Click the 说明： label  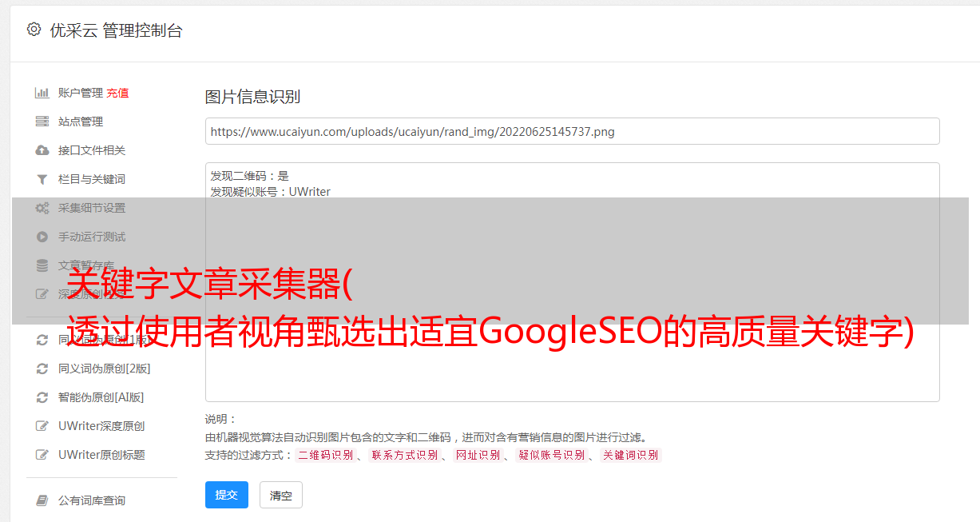click(x=221, y=419)
